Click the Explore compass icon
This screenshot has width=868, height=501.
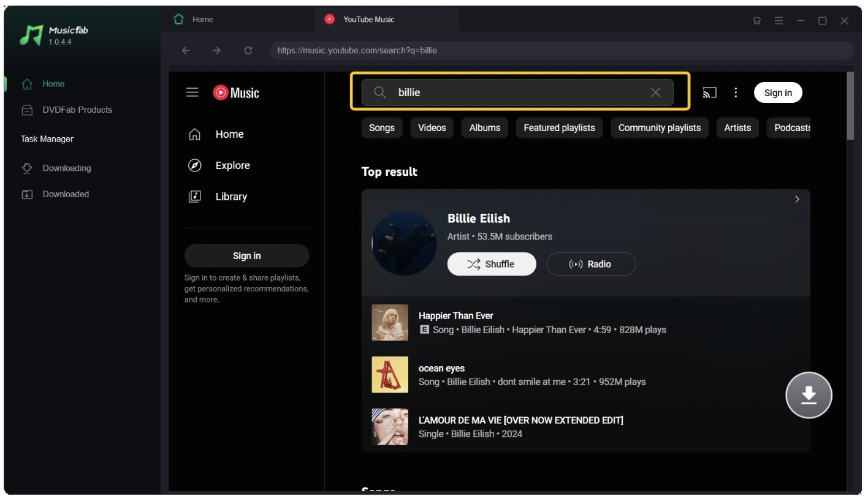tap(195, 165)
